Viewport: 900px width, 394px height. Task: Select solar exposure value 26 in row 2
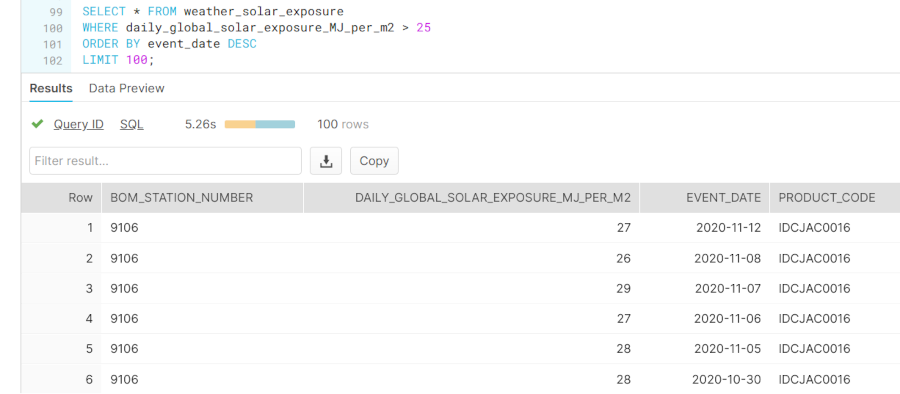pos(623,258)
